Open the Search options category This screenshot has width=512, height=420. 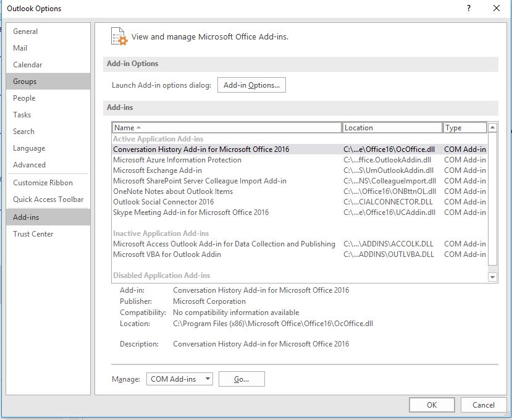coord(48,132)
